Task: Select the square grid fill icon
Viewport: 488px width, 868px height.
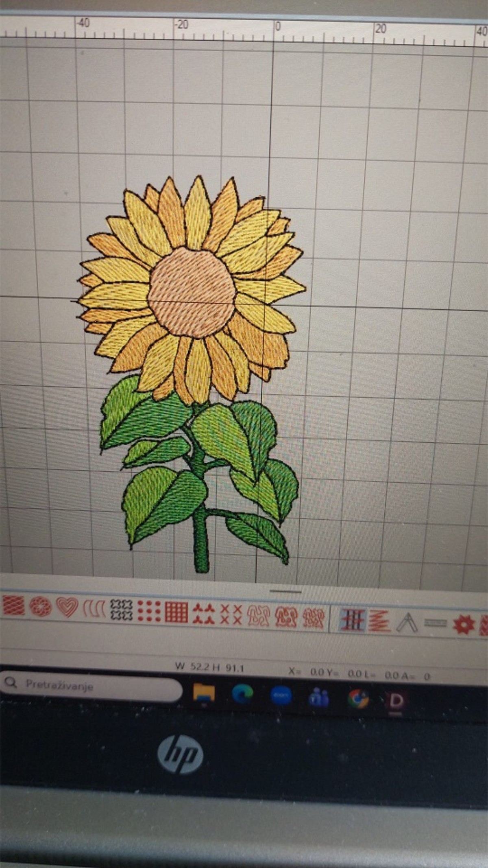Action: point(176,612)
